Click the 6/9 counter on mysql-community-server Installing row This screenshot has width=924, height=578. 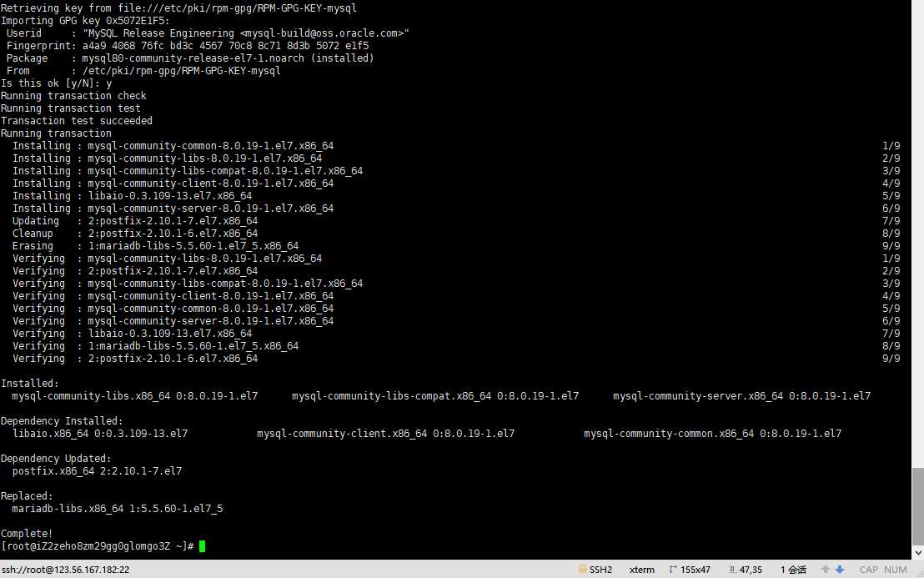coord(891,208)
